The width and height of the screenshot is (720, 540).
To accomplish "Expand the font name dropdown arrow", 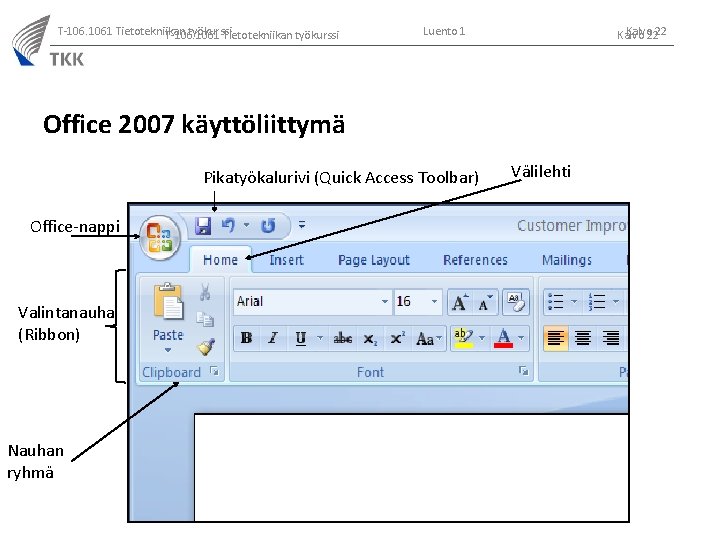I will click(x=385, y=302).
